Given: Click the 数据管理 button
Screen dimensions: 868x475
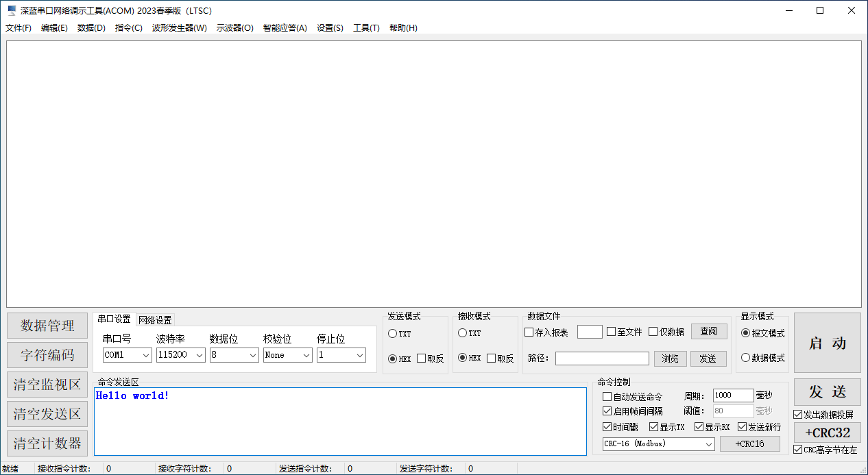Looking at the screenshot, I should click(x=47, y=326).
